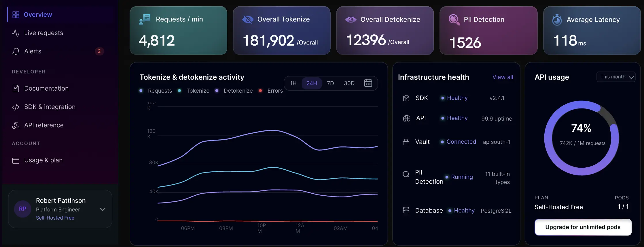Click the Requests / min chat icon
644x247 pixels.
pyautogui.click(x=145, y=19)
